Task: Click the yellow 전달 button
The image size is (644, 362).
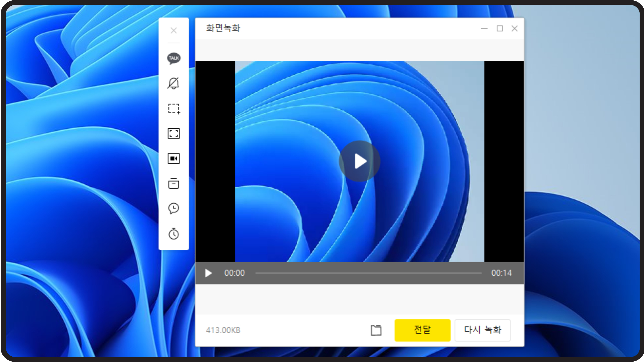Action: (x=422, y=330)
